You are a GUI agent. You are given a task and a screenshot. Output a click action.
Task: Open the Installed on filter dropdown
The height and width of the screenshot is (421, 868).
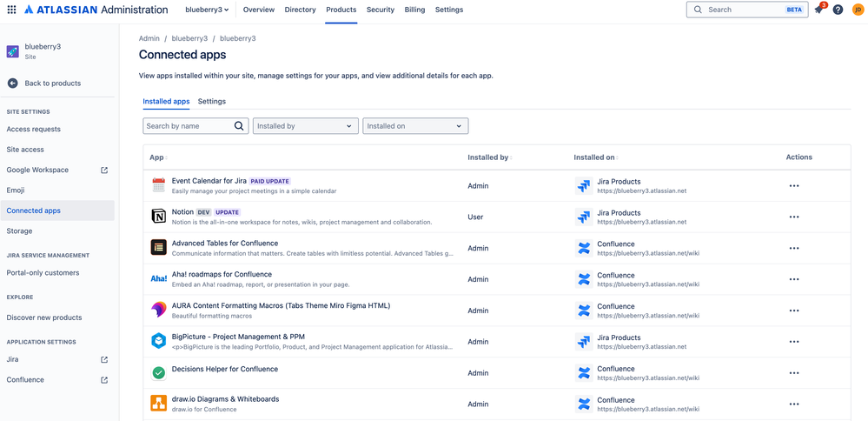click(415, 126)
